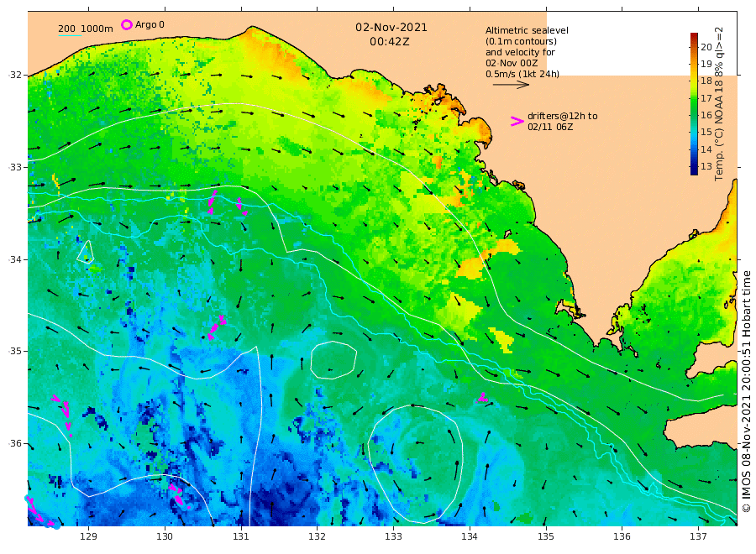Viewport: 756px width, 554px height.
Task: Click the cyan drifter markers at bottom-left corner
Action: coord(43,513)
